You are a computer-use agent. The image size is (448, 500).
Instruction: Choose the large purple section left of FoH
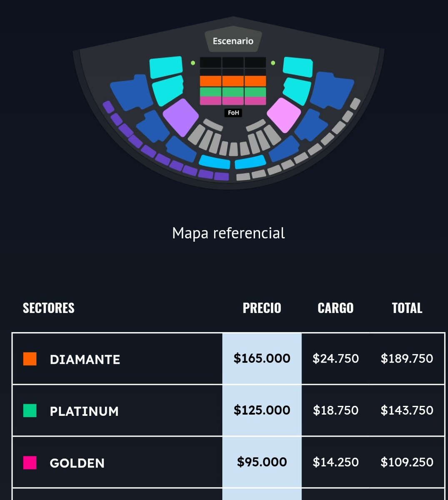tap(181, 117)
